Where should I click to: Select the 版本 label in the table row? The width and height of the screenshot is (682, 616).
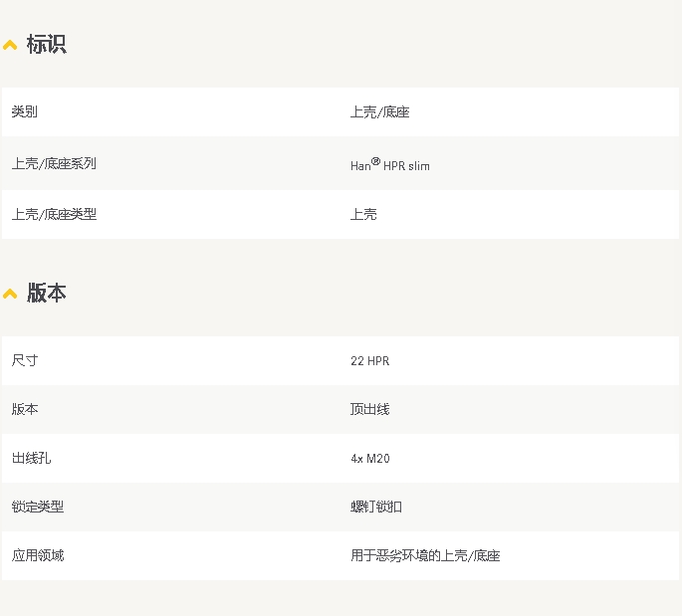tap(25, 409)
